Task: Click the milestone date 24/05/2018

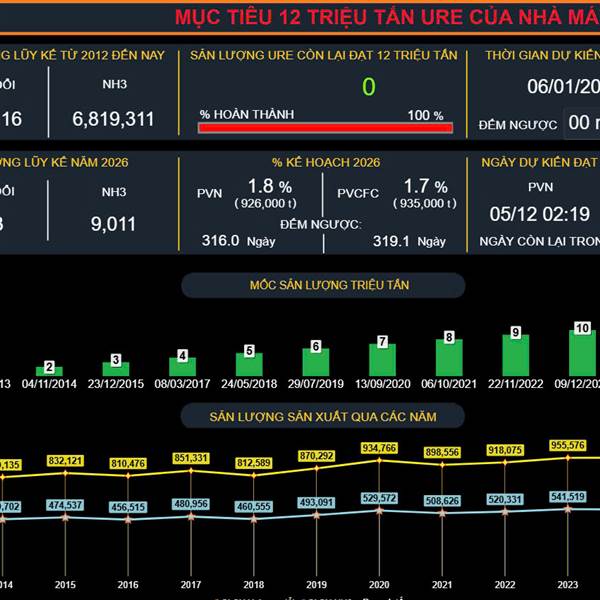Action: (x=249, y=384)
